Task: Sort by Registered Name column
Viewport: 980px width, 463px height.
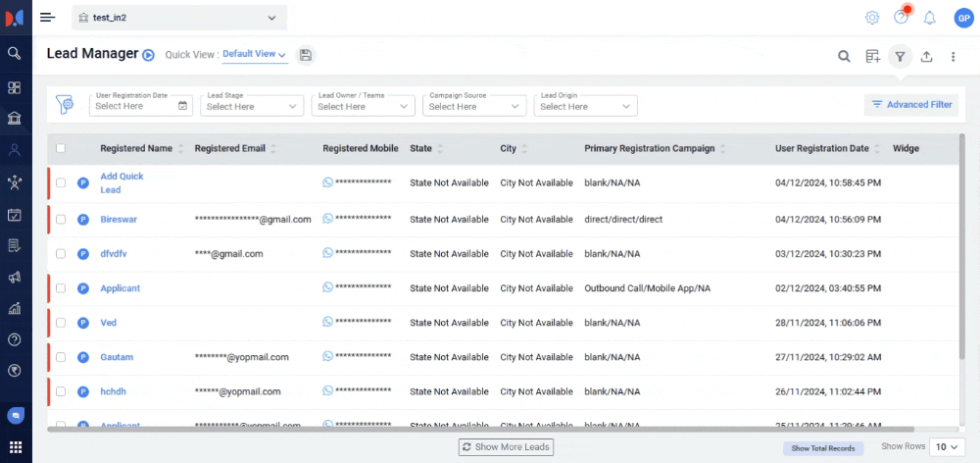Action: (181, 149)
